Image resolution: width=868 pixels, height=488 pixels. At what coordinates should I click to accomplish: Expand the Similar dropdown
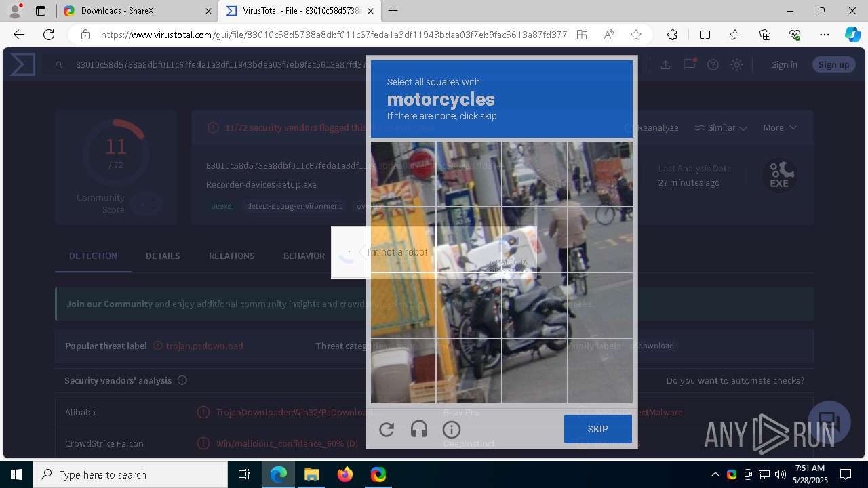point(721,127)
